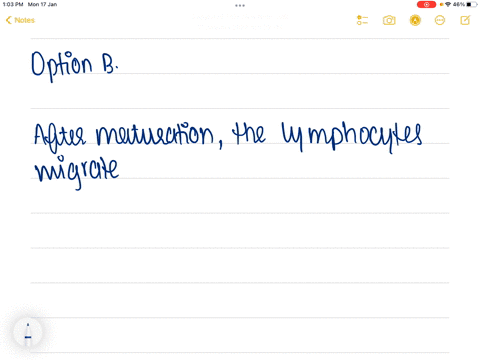Image resolution: width=480 pixels, height=360 pixels.
Task: Open multitasking three-dot menu at top
Action: (x=240, y=5)
